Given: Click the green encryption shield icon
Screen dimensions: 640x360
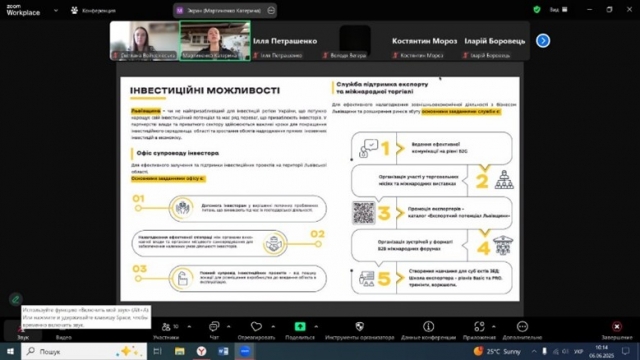Looking at the screenshot, I should [537, 9].
